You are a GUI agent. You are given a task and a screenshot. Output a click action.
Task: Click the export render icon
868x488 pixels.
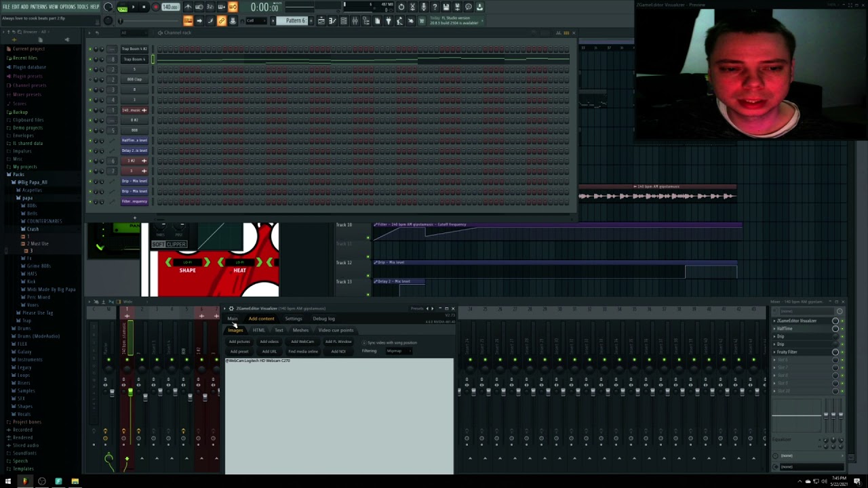pos(458,7)
